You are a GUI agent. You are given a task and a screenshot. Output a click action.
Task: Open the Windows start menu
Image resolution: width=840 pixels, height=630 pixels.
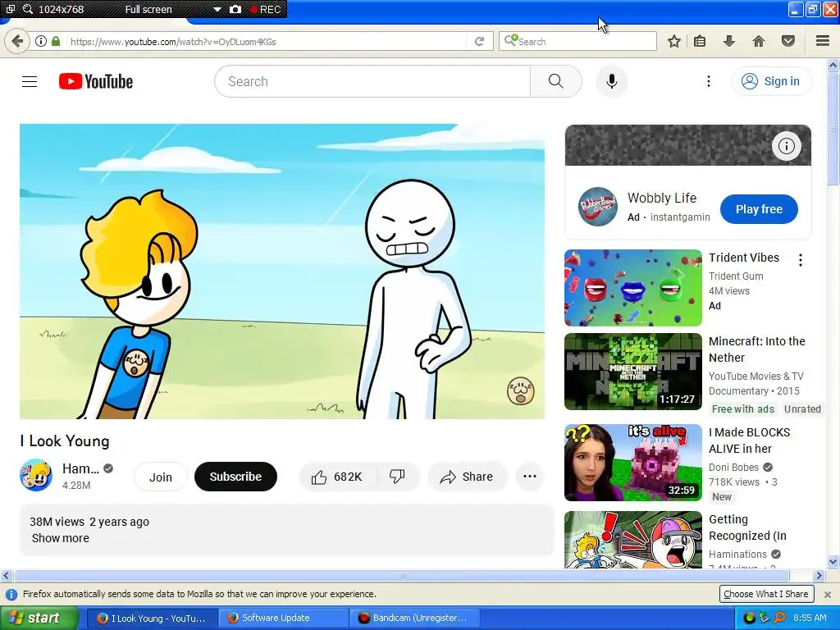[x=38, y=618]
